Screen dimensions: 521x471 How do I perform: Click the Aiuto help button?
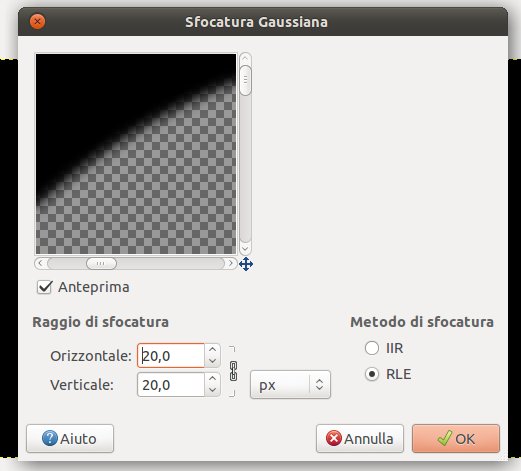coord(70,439)
